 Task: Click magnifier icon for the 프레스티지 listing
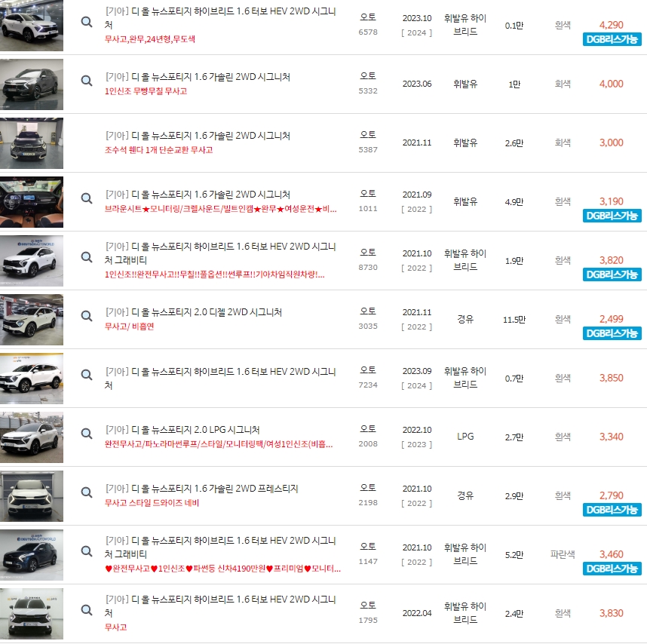point(86,492)
